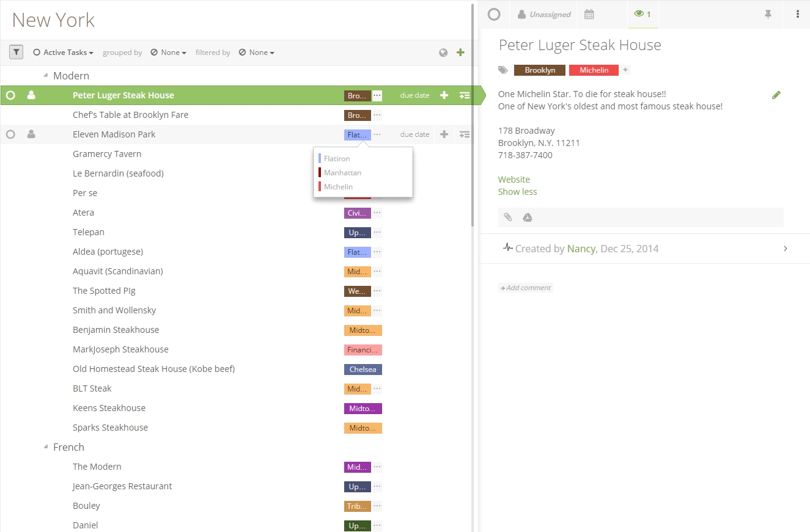Select Keens Steakhouse task
Viewport: 810px width, 532px height.
pos(109,408)
